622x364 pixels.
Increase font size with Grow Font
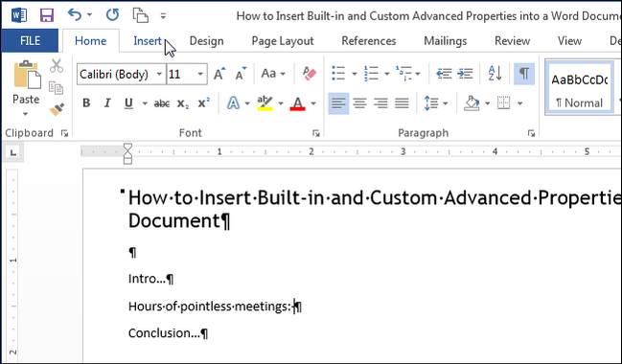[219, 74]
